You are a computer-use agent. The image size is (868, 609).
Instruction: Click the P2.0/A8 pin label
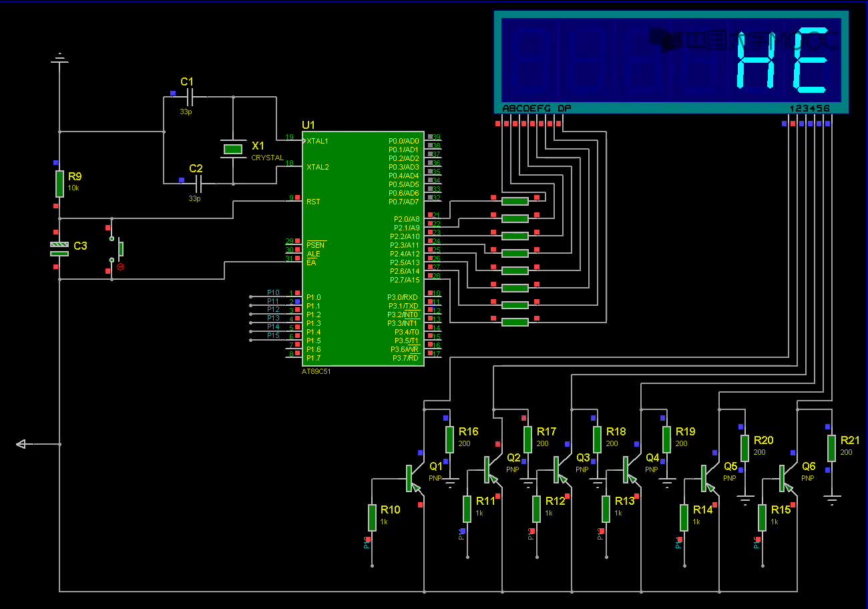point(405,219)
